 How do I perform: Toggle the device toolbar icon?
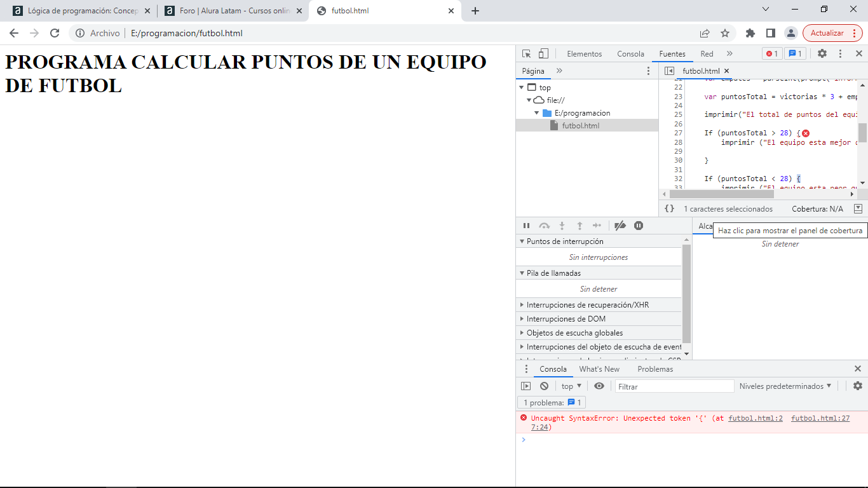coord(543,54)
